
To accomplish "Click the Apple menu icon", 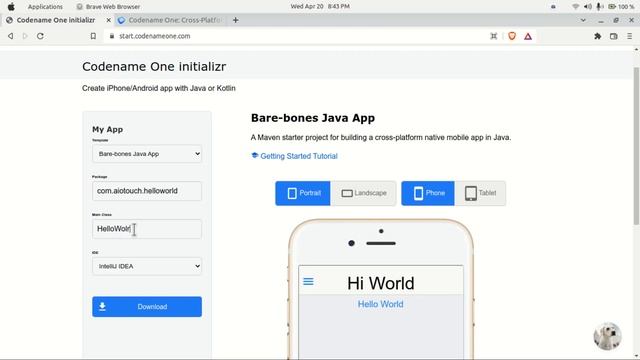I will (11, 7).
